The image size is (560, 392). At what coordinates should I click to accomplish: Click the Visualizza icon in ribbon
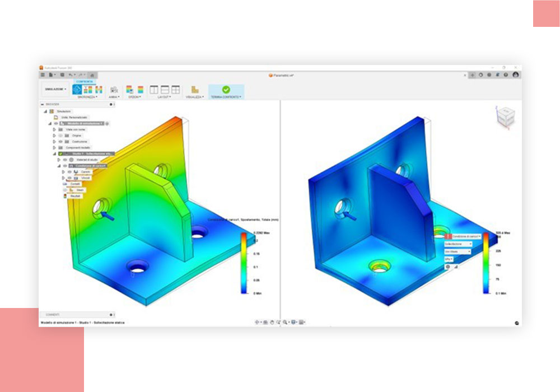point(195,90)
